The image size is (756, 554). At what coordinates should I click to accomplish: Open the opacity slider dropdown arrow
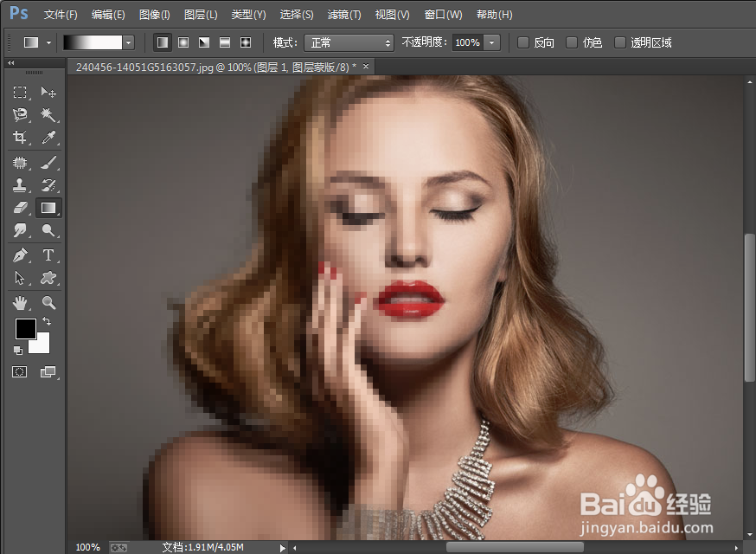click(x=492, y=42)
